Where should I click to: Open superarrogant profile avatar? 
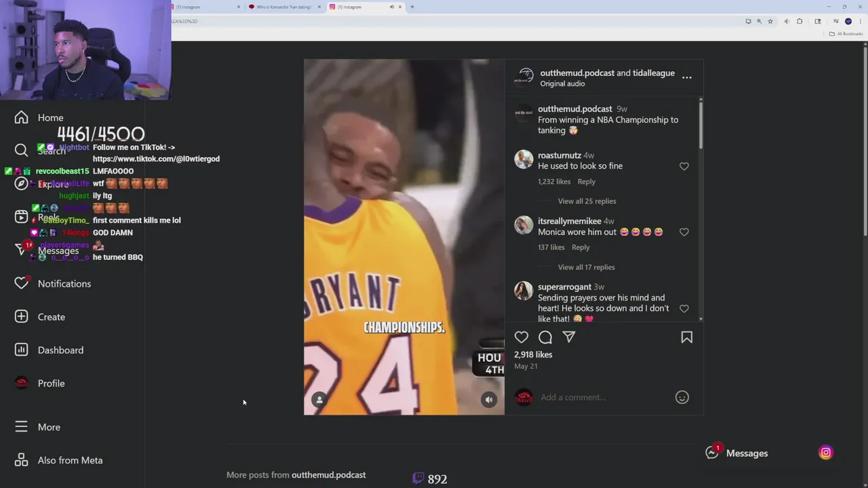point(524,291)
